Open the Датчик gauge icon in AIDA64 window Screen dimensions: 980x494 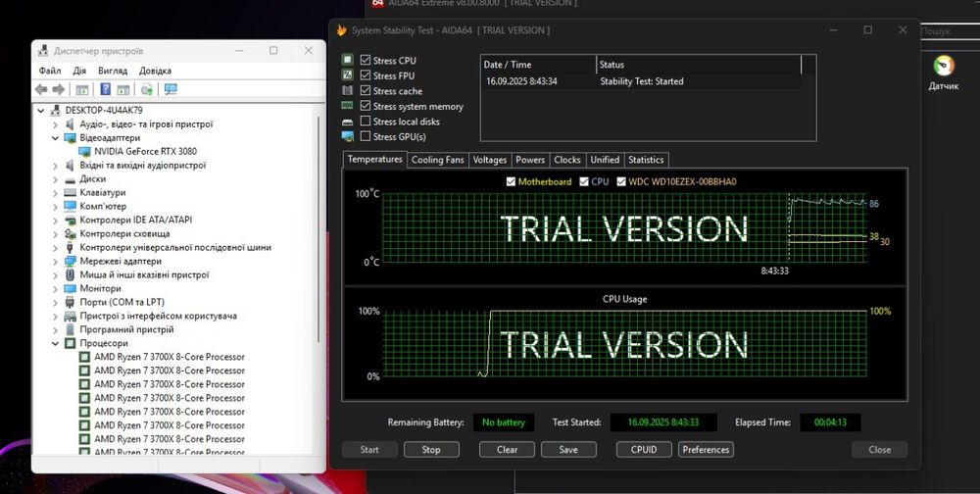944,67
